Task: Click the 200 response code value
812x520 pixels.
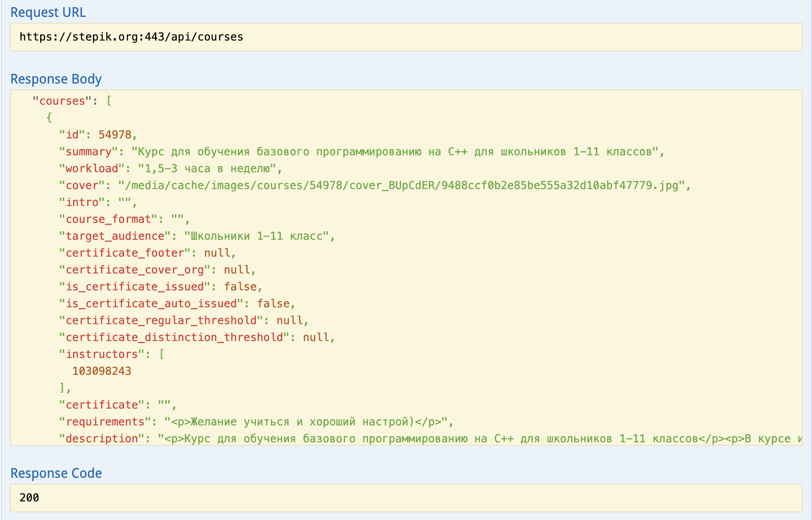Action: point(29,498)
